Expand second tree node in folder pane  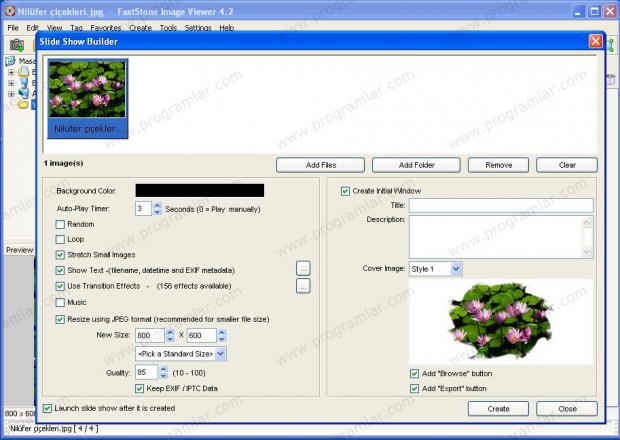[x=11, y=83]
